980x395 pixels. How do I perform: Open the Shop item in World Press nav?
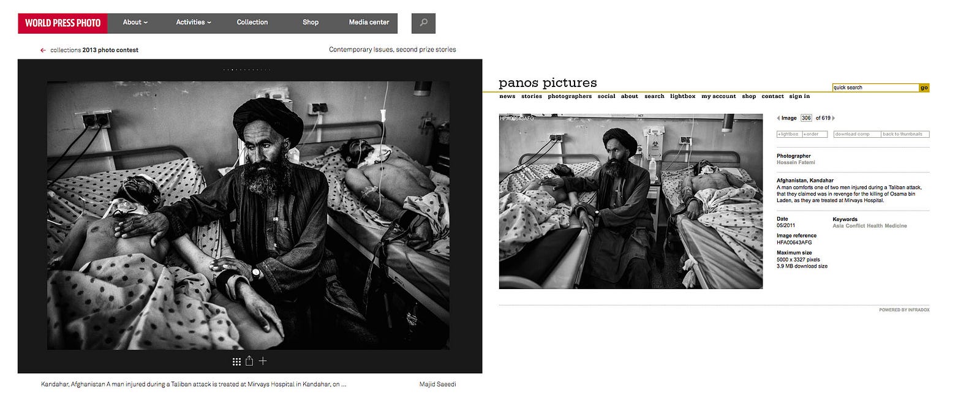311,23
